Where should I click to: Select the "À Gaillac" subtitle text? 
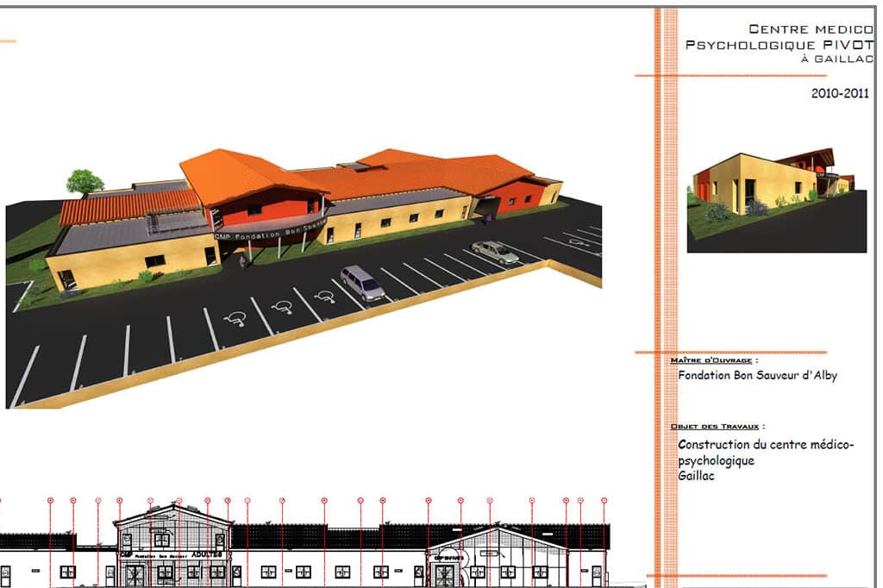click(837, 59)
